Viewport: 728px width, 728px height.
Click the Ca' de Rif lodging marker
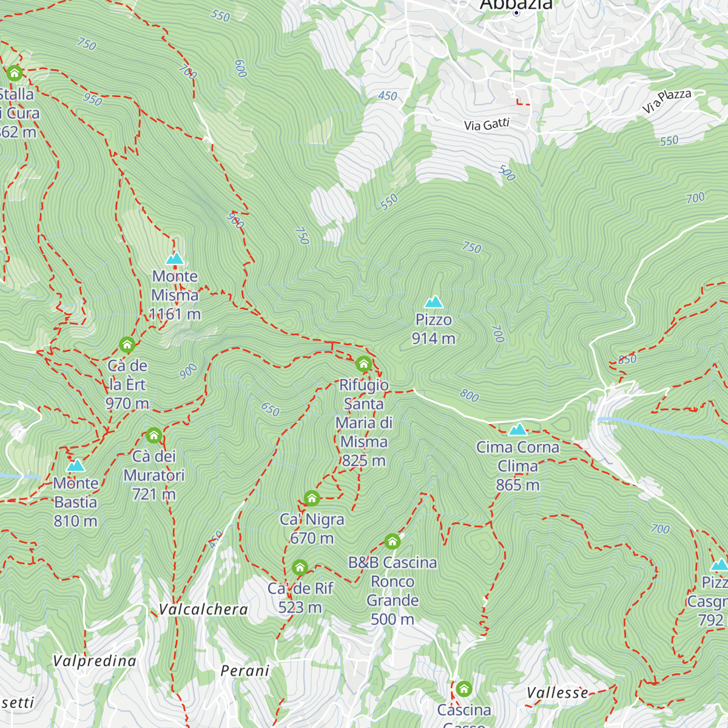pos(300,567)
